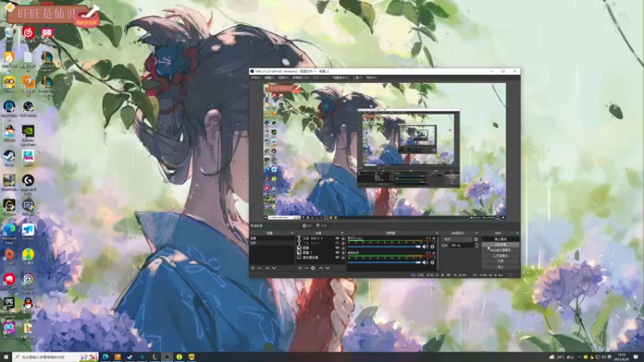Open the 场景集合 (Scene Collection) menu in OBS
The image size is (644, 362).
pos(340,77)
